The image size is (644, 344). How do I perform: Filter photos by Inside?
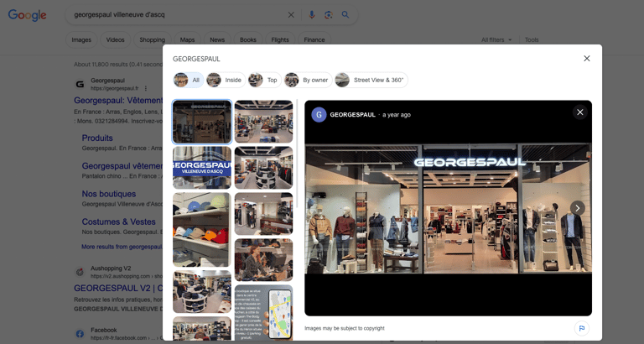coord(226,81)
